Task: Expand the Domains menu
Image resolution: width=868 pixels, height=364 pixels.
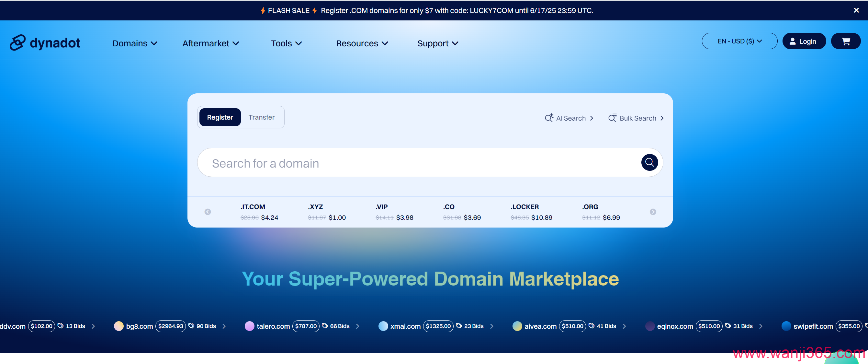Action: [x=135, y=43]
